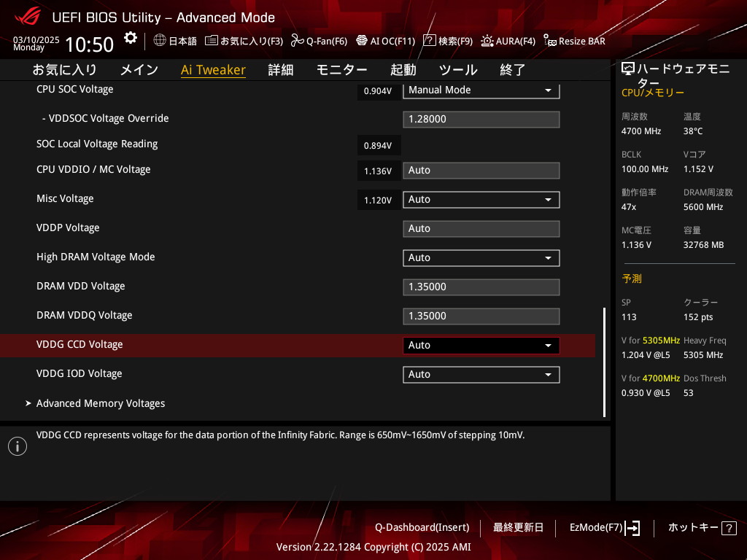Viewport: 747px width, 560px height.
Task: Click the 4700 MHz frequency value
Action: click(641, 131)
